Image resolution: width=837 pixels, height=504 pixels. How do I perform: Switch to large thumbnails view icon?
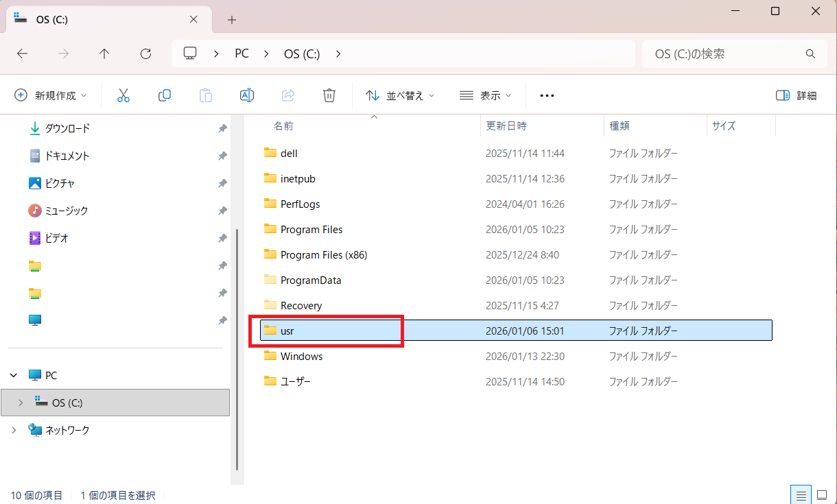click(821, 494)
